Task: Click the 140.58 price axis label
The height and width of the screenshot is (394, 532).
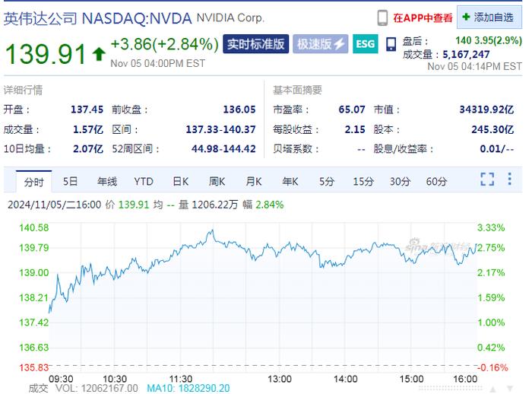Action: coord(34,227)
